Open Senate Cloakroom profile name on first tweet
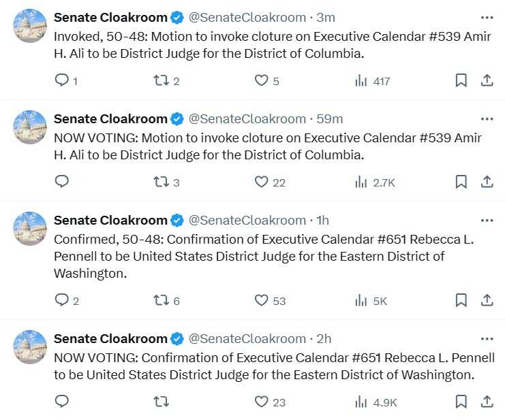 (x=110, y=17)
